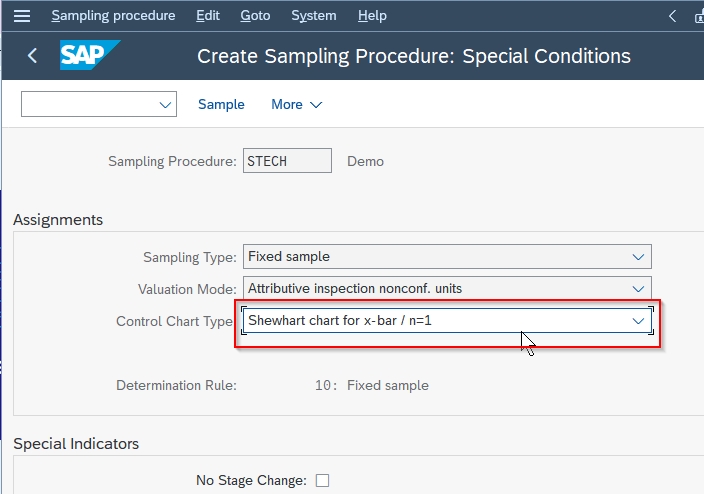Screen dimensions: 704x494
Task: Click the SAP logo
Action: (90, 55)
